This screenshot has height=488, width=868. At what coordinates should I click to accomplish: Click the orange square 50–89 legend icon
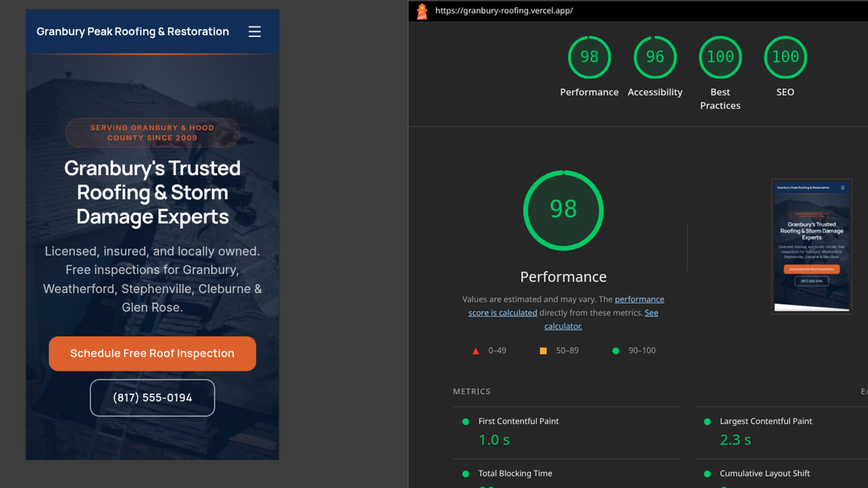coord(543,351)
